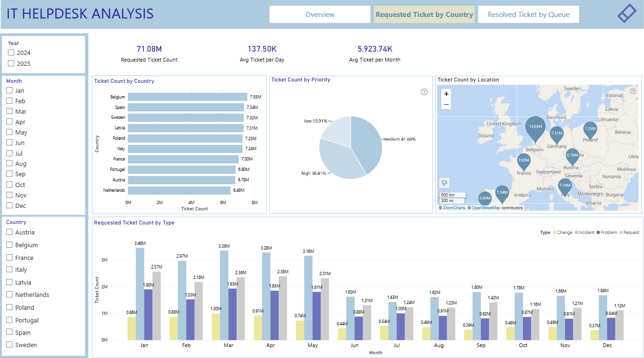Enable the Netherlands country checkbox
Image resolution: width=644 pixels, height=358 pixels.
[x=9, y=295]
